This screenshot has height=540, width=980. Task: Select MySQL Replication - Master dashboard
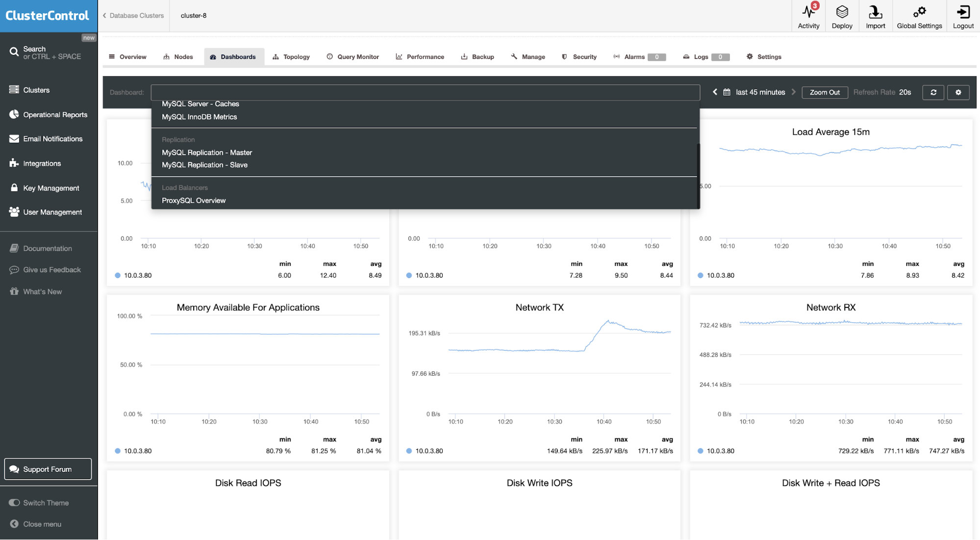pyautogui.click(x=207, y=153)
